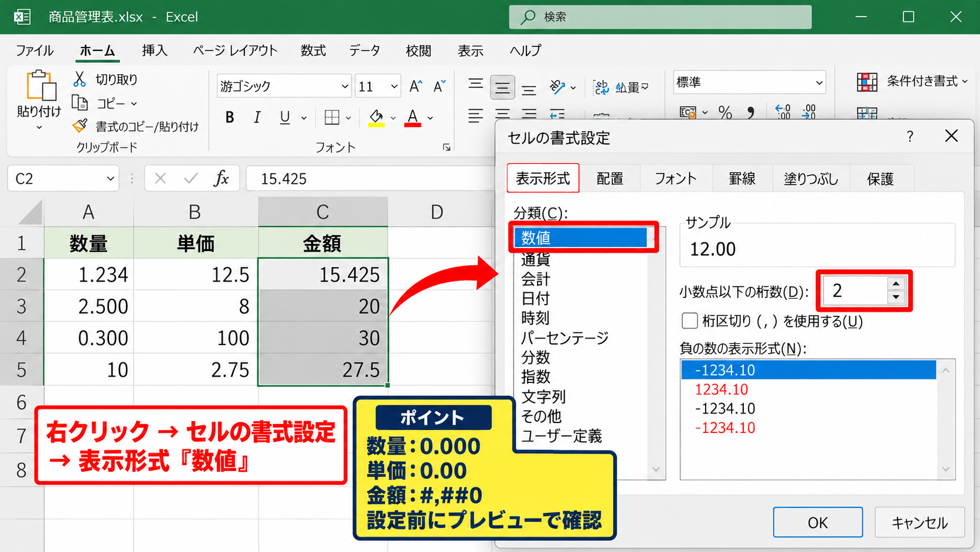Screen dimensions: 980x552
Task: Click the wrap text icon
Action: coord(601,87)
